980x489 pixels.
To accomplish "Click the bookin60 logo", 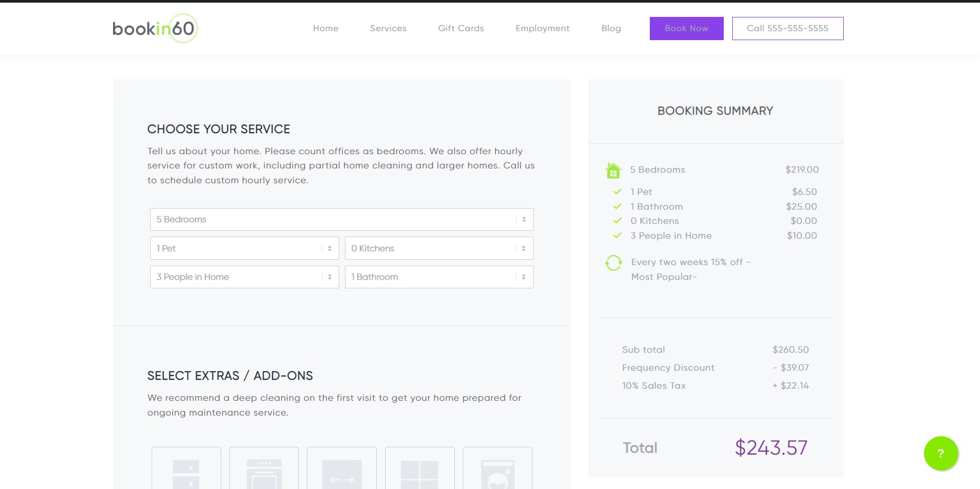I will tap(155, 28).
